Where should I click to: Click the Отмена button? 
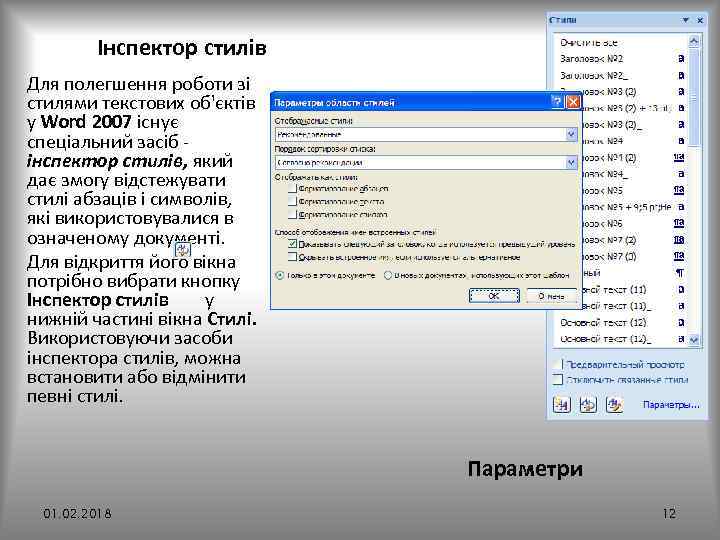(551, 296)
